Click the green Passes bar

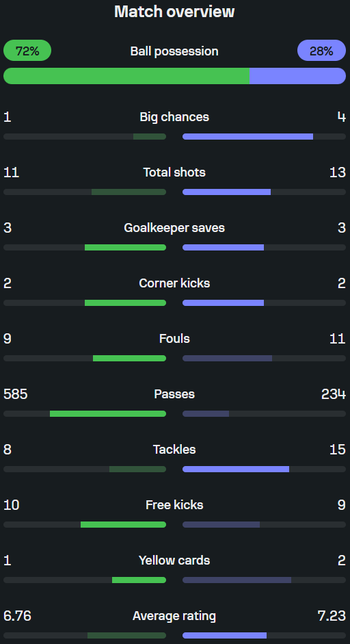tap(108, 413)
